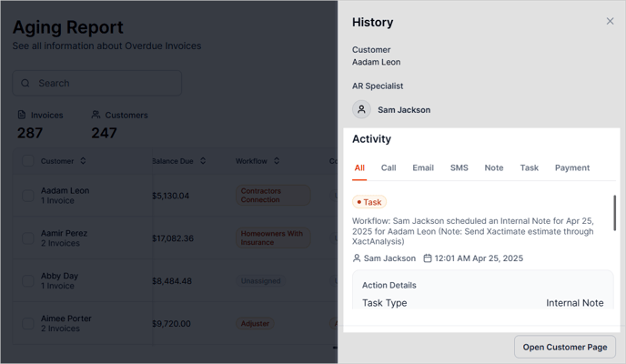Click Open Customer Page button
Viewport: 626px width, 364px height.
click(564, 347)
